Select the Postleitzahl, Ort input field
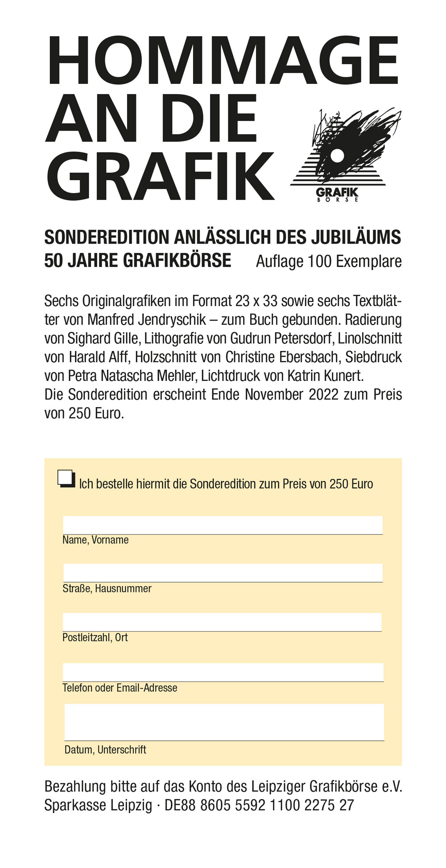The width and height of the screenshot is (446, 868). pos(222,622)
